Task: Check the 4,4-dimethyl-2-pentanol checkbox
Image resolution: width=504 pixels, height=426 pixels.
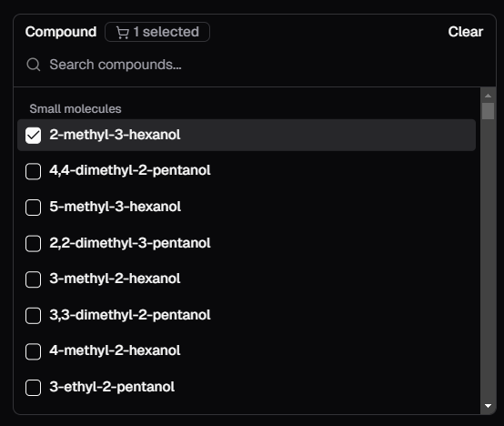Action: pyautogui.click(x=33, y=171)
